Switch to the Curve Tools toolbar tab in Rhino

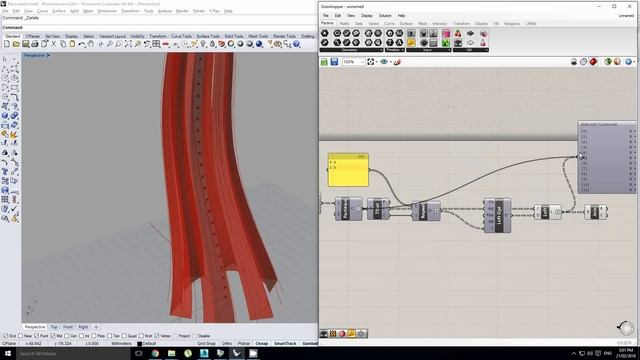coord(181,36)
